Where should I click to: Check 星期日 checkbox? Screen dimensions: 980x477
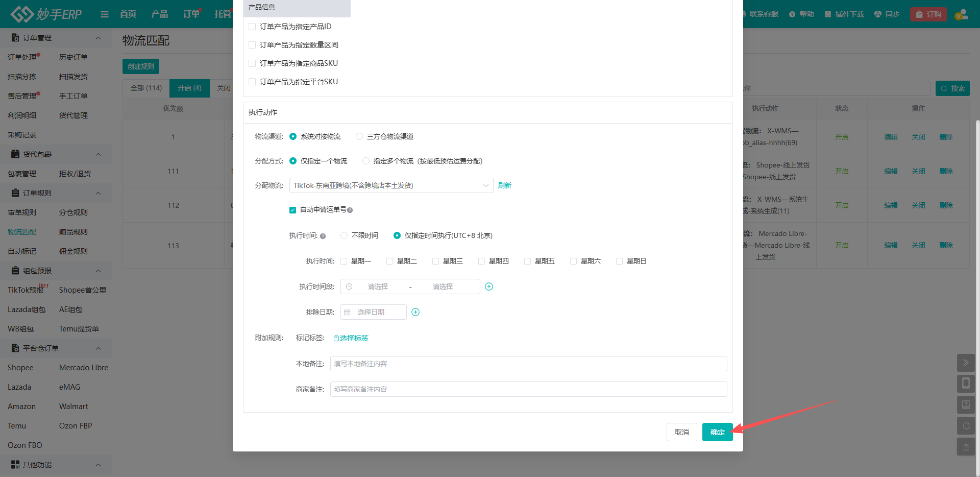point(620,261)
